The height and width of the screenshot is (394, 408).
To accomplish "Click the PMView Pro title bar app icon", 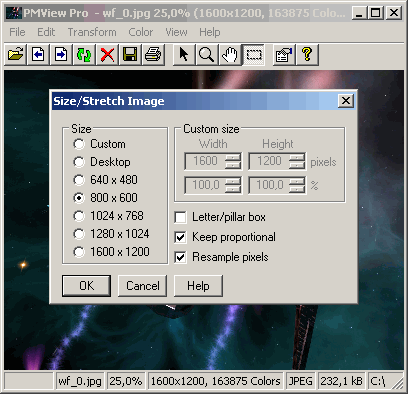I will point(14,13).
